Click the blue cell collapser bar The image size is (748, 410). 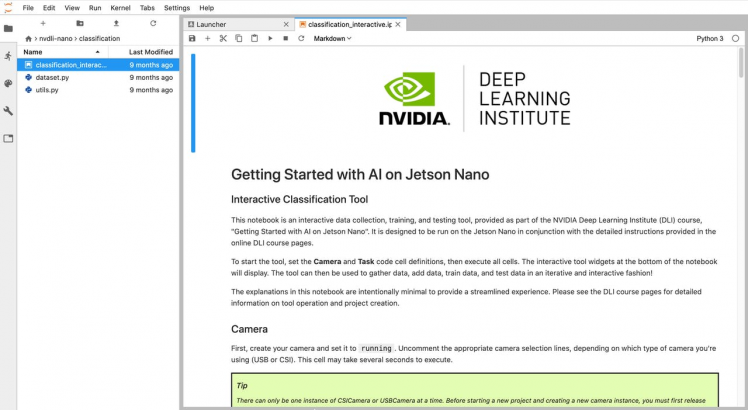point(193,103)
